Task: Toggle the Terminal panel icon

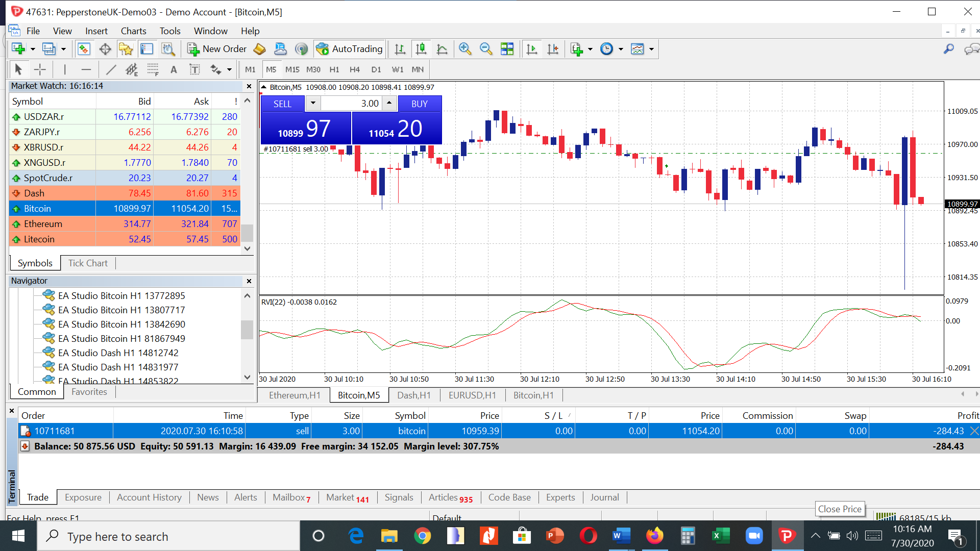Action: point(147,49)
